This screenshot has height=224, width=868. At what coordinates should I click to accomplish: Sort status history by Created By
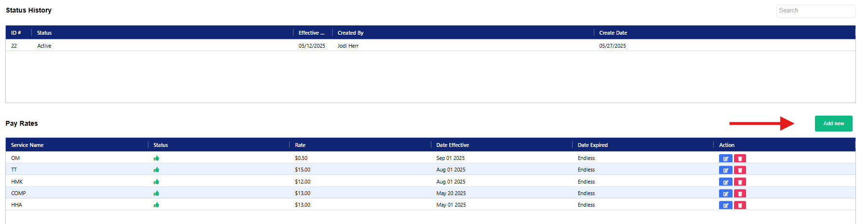(x=350, y=33)
